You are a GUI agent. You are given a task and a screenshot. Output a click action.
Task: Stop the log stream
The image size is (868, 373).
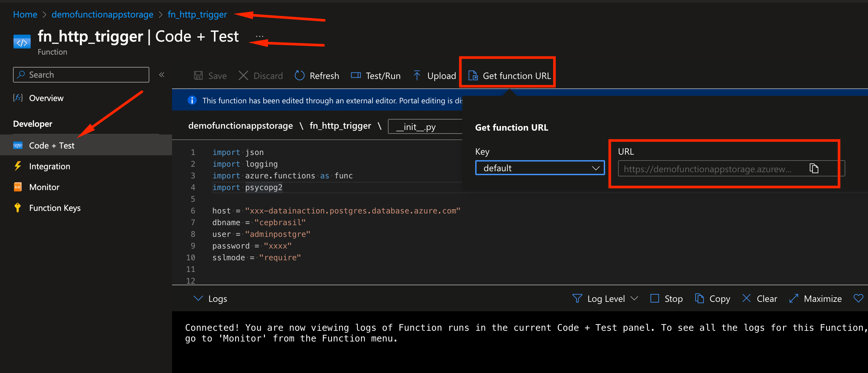coord(666,299)
